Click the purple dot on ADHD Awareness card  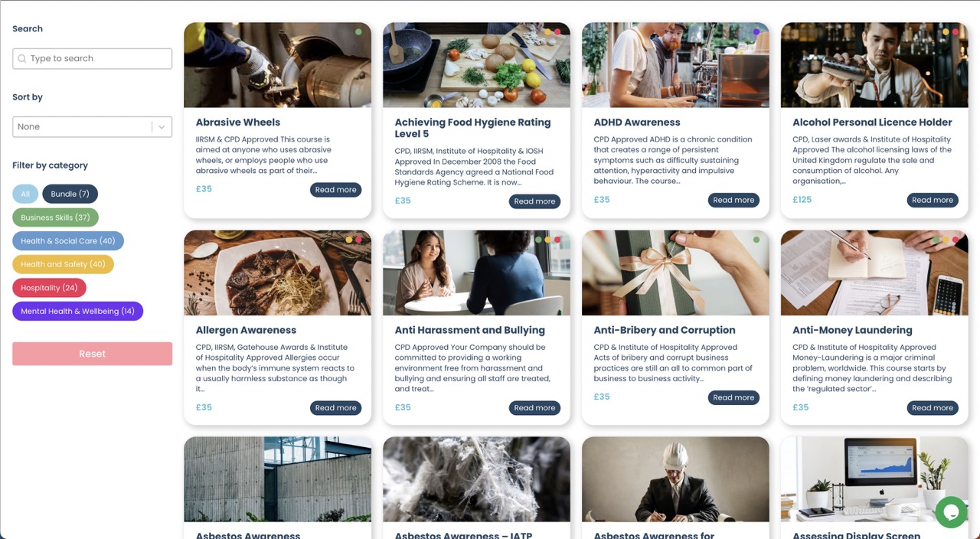pos(756,32)
